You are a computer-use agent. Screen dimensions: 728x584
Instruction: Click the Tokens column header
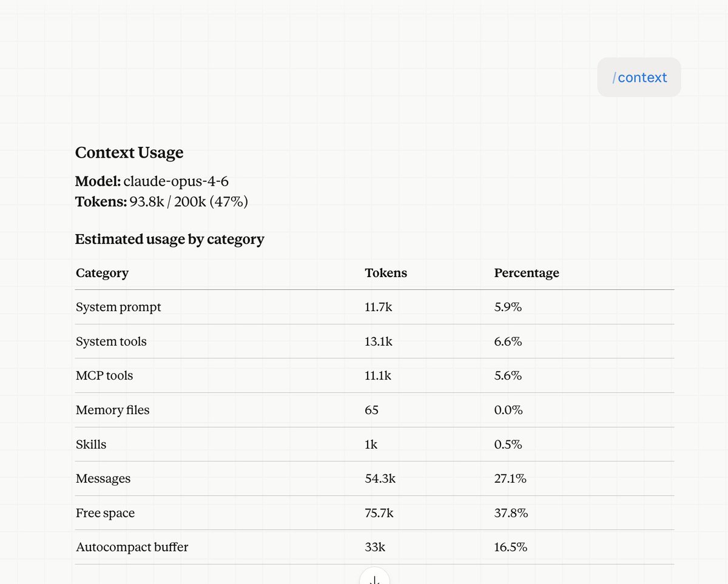[x=386, y=273]
